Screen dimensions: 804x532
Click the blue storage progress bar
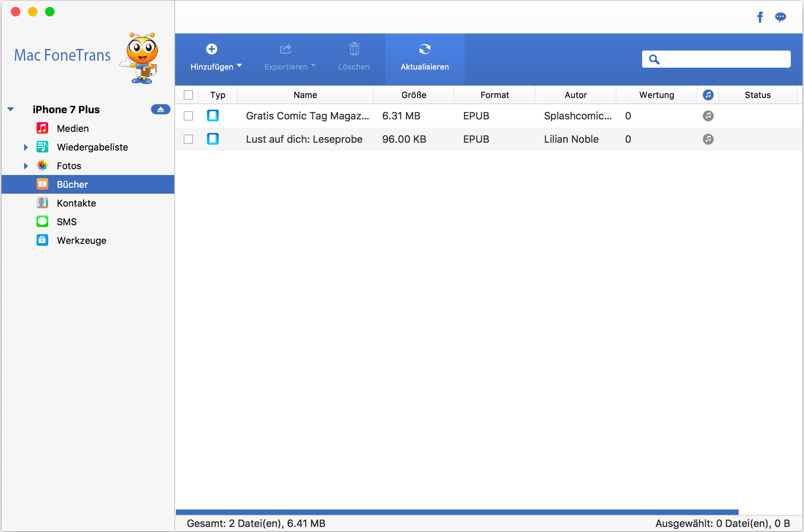(x=457, y=512)
